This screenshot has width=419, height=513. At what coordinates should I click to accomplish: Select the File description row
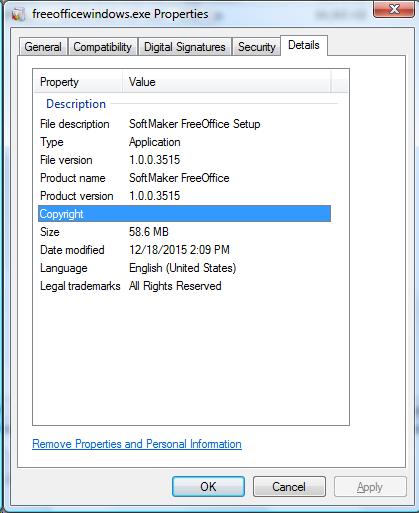point(184,124)
